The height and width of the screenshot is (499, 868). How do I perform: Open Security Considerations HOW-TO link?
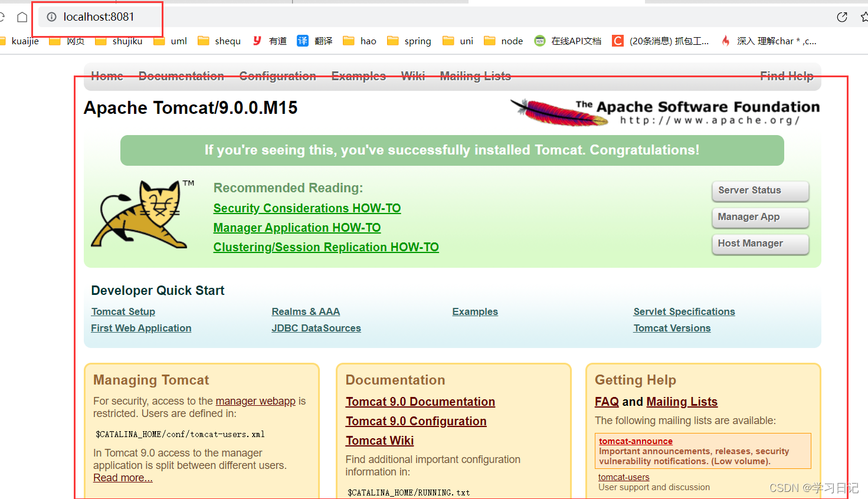coord(307,208)
